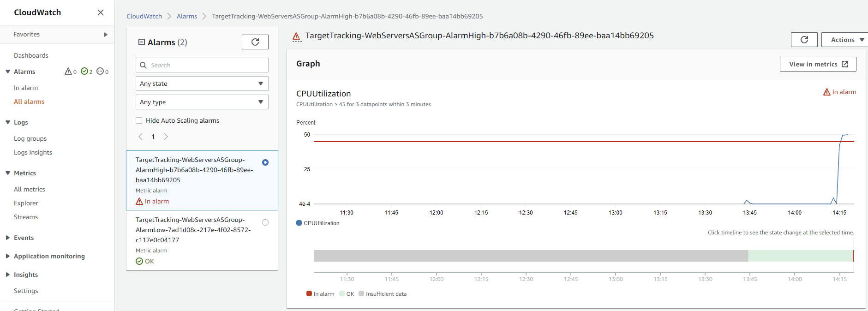Viewport: 868px width, 311px height.
Task: Go to previous page of alarms
Action: click(x=141, y=137)
